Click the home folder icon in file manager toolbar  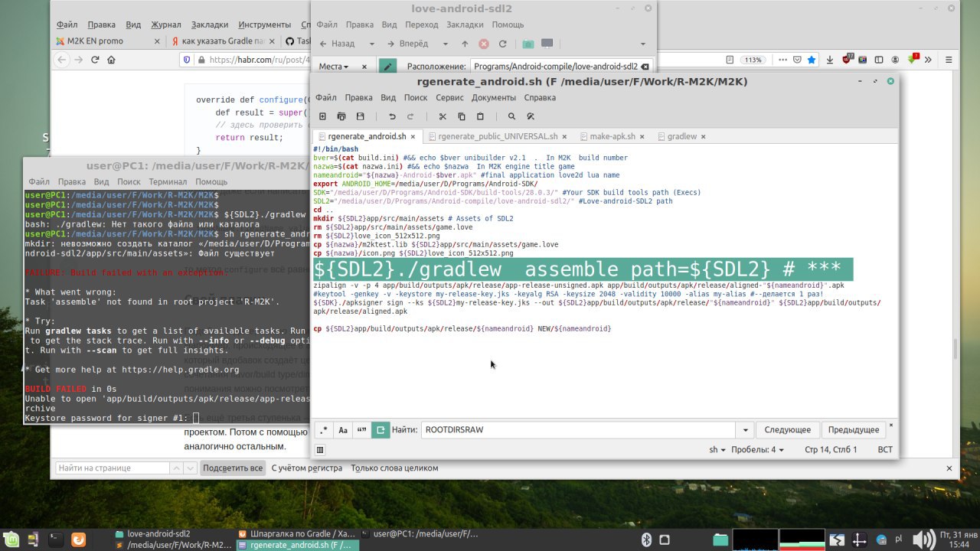(528, 44)
